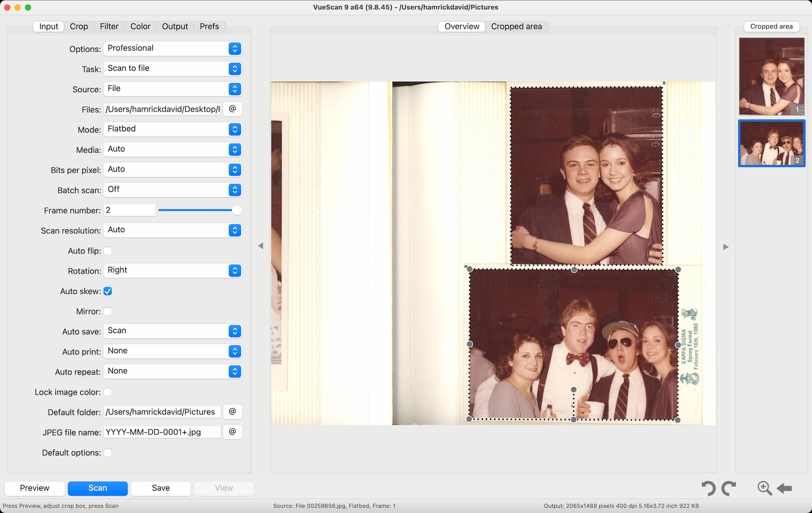This screenshot has width=812, height=513.
Task: Switch to the Filter tab
Action: click(x=109, y=26)
